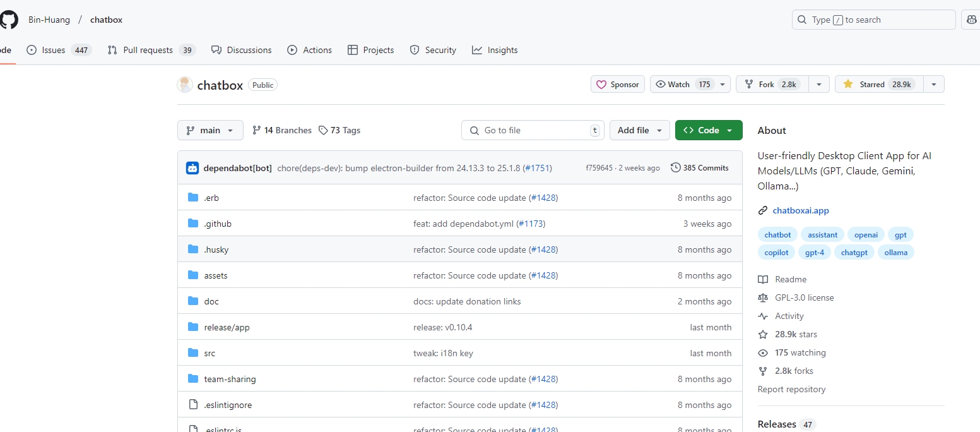Open the .erb folder icon

point(193,198)
